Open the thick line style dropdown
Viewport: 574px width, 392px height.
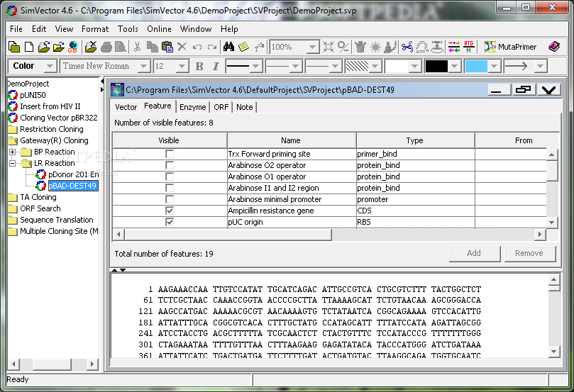pyautogui.click(x=256, y=66)
